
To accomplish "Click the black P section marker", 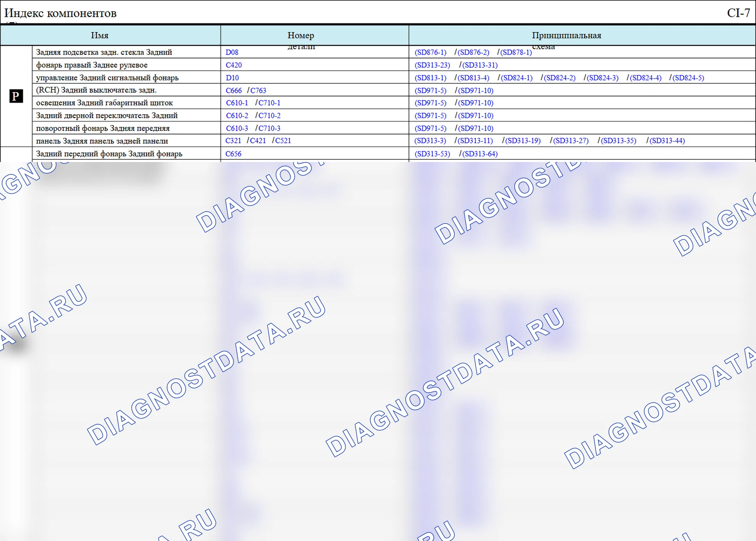I will (16, 96).
